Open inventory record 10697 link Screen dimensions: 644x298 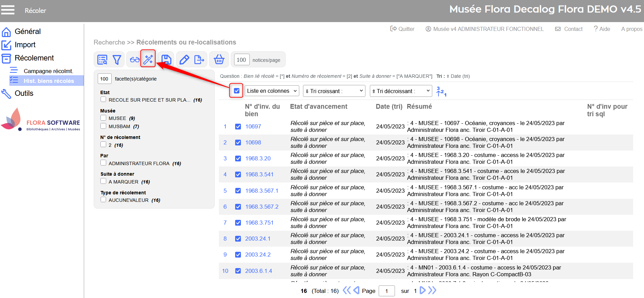point(253,126)
